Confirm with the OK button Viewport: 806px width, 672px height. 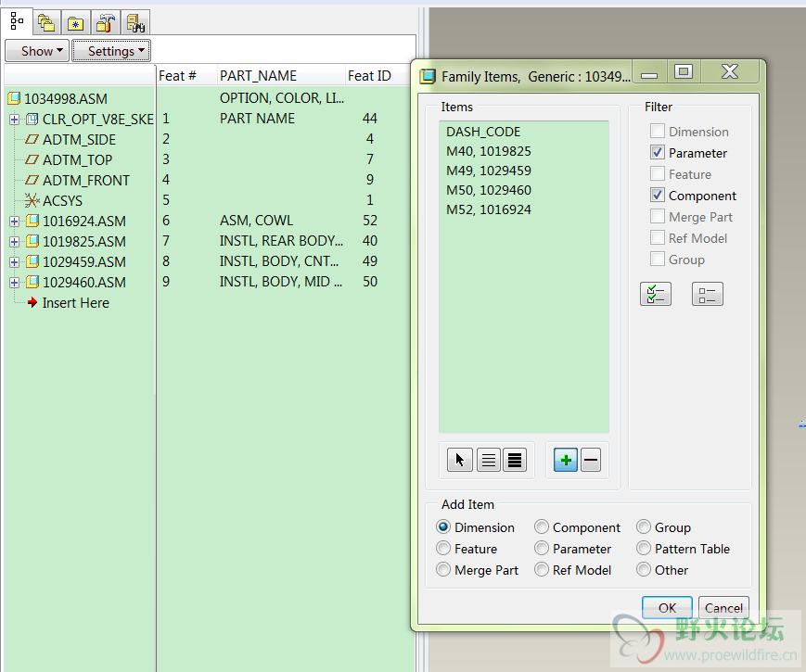(667, 608)
